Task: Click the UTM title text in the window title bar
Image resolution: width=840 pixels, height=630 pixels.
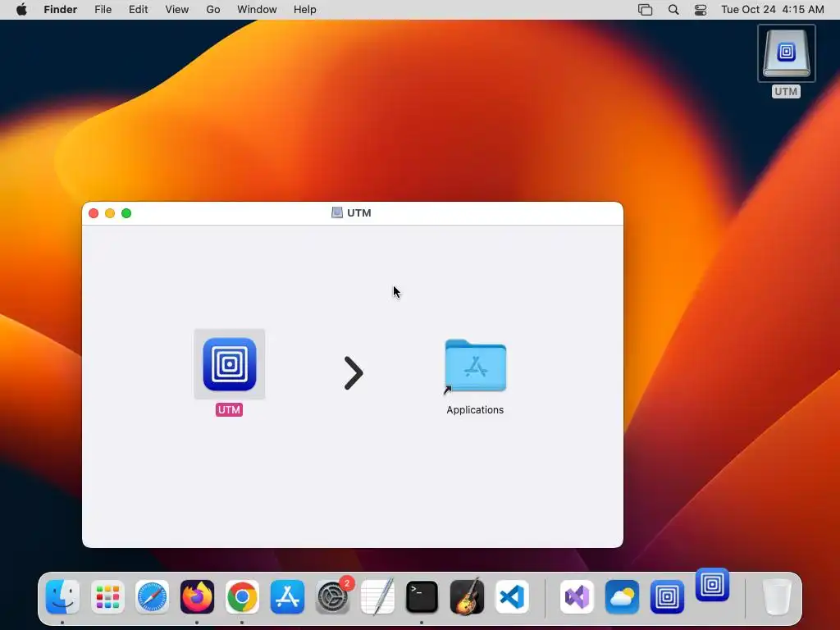Action: (x=359, y=212)
